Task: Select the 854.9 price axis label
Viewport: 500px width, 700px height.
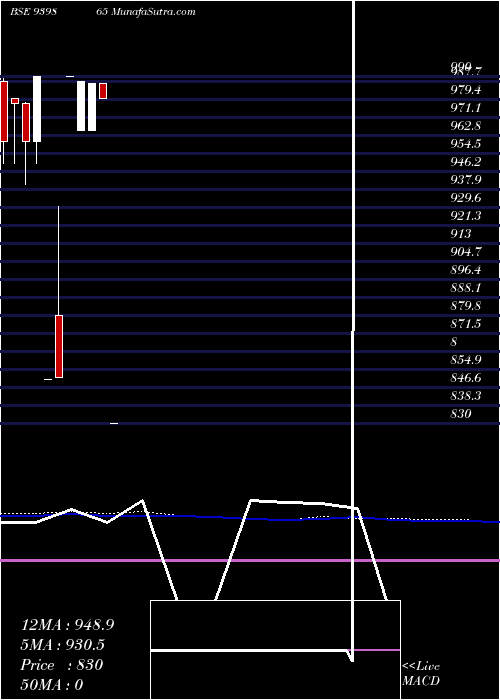Action: 466,360
